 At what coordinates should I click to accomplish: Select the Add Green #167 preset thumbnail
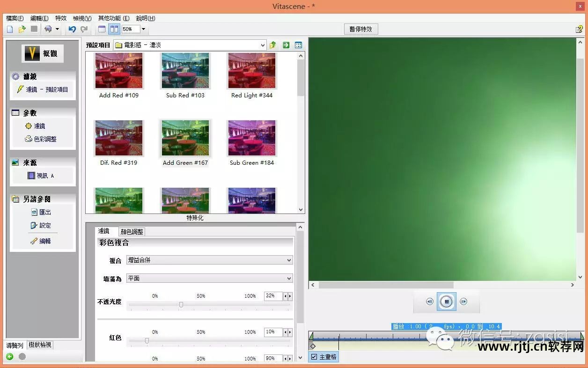(x=185, y=138)
